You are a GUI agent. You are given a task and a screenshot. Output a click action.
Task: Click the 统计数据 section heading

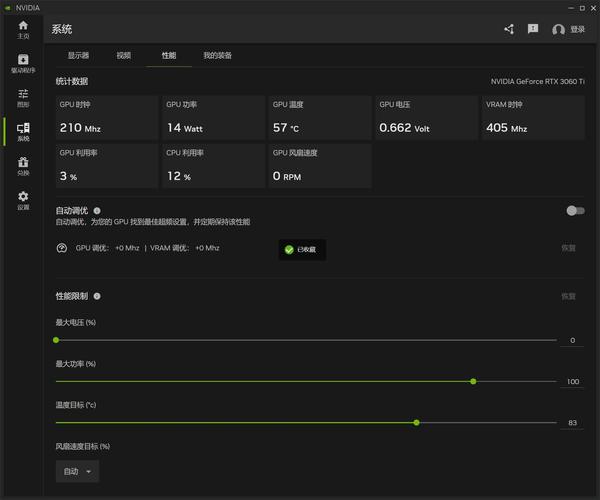point(72,81)
